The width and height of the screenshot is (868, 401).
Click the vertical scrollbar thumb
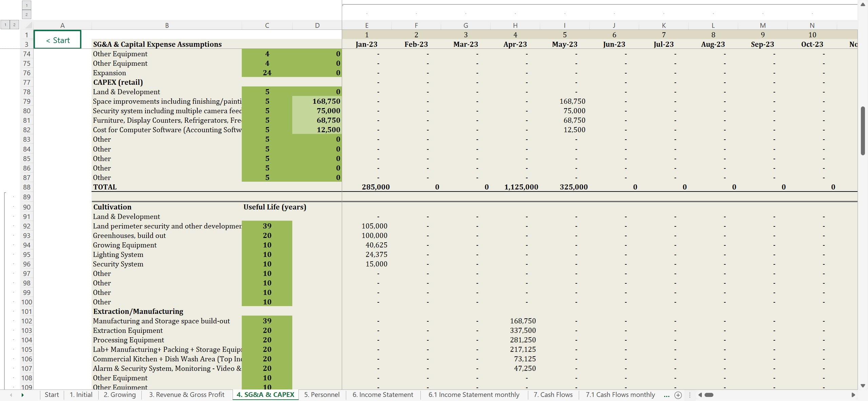pos(863,131)
